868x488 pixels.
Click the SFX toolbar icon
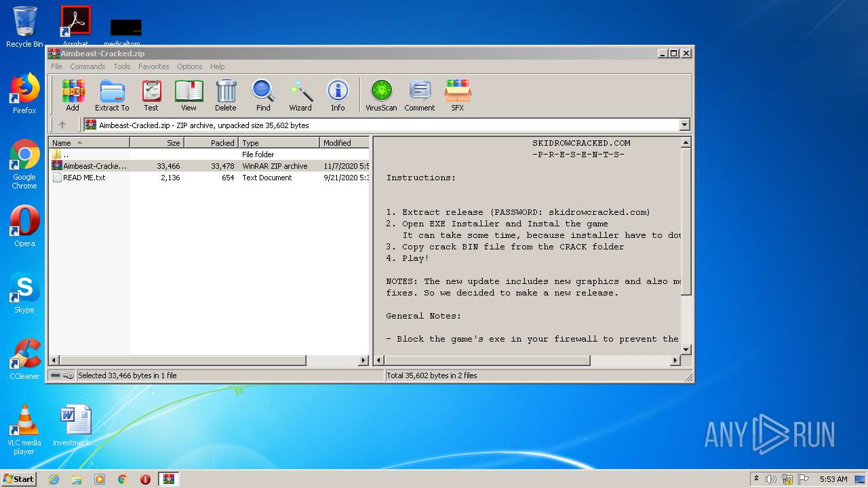458,95
